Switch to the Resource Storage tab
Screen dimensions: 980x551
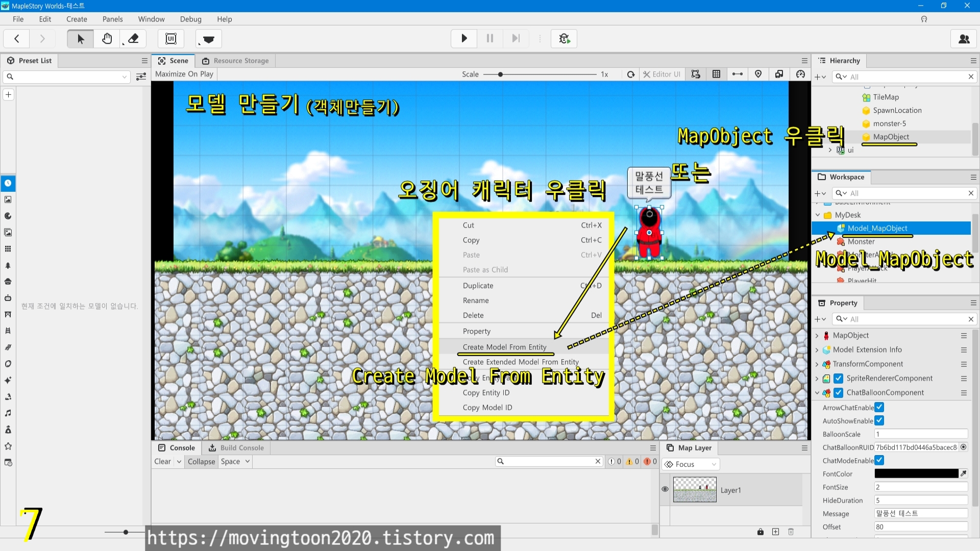point(236,61)
